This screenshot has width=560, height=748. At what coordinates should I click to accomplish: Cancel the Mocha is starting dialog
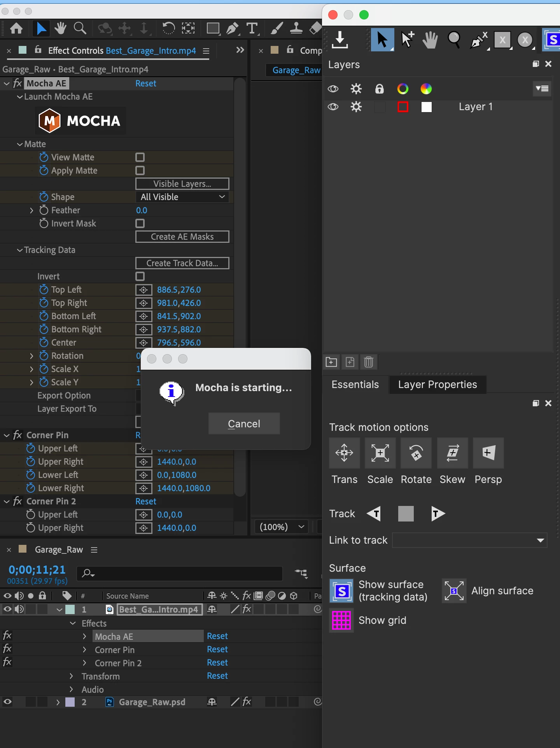[x=244, y=423]
